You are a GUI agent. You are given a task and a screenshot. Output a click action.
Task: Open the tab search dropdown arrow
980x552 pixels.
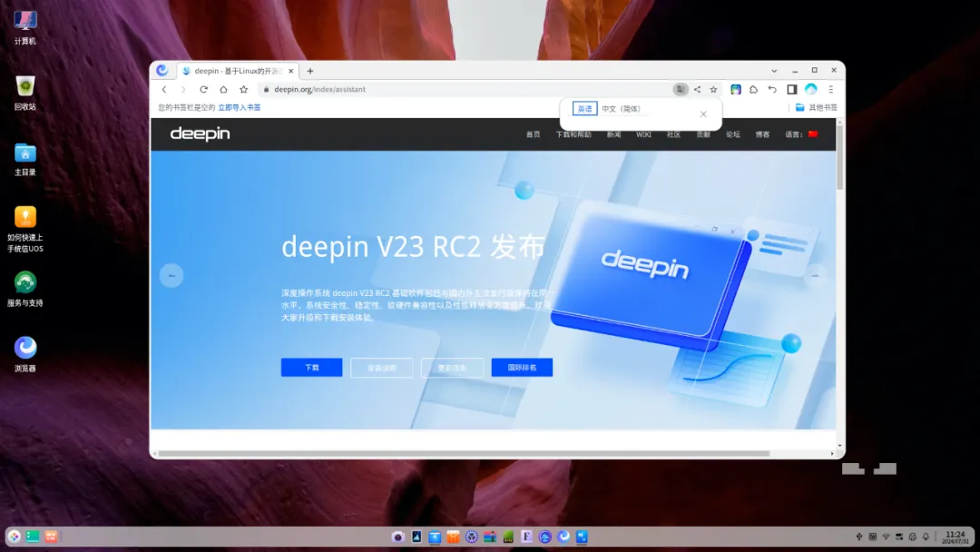(774, 71)
